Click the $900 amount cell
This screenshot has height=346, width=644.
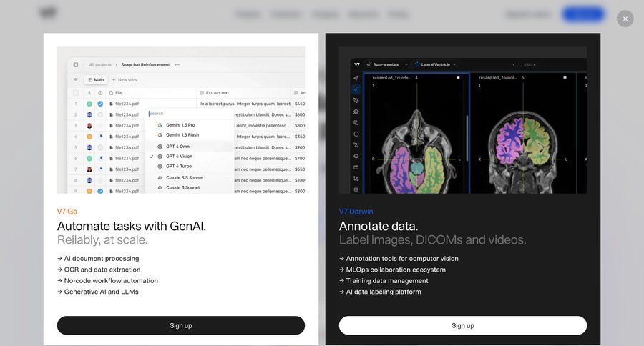coord(299,147)
